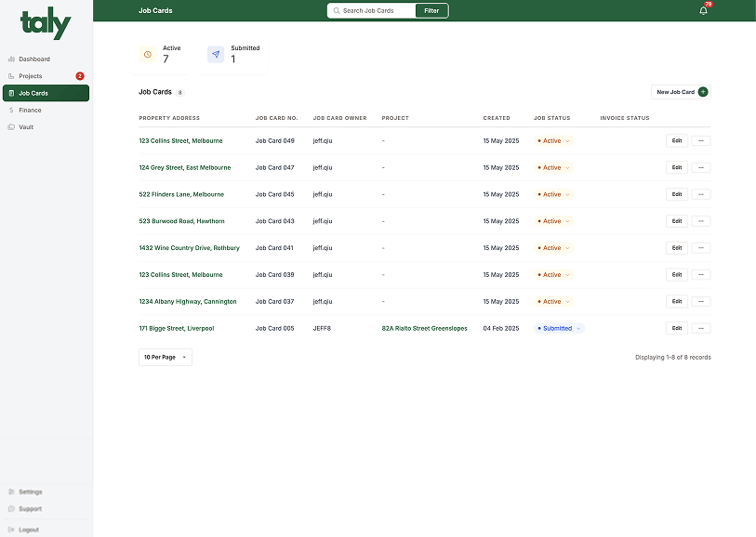
Task: Click the Projects sidebar icon
Action: (11, 76)
